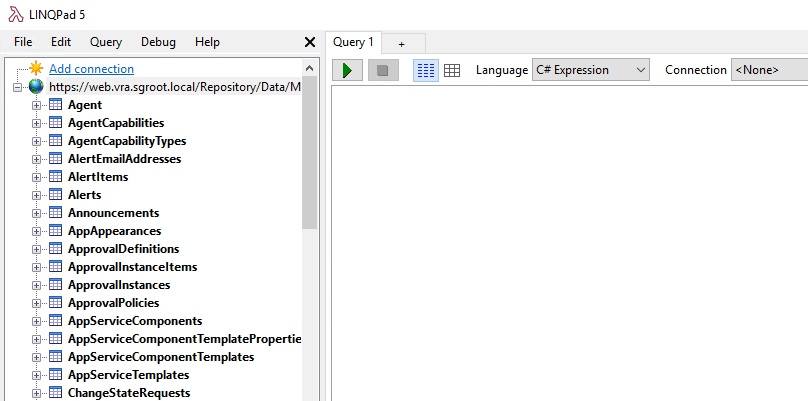Viewport: 808px width, 401px height.
Task: Click the table icon beside ApprovalDefinitions
Action: [55, 249]
